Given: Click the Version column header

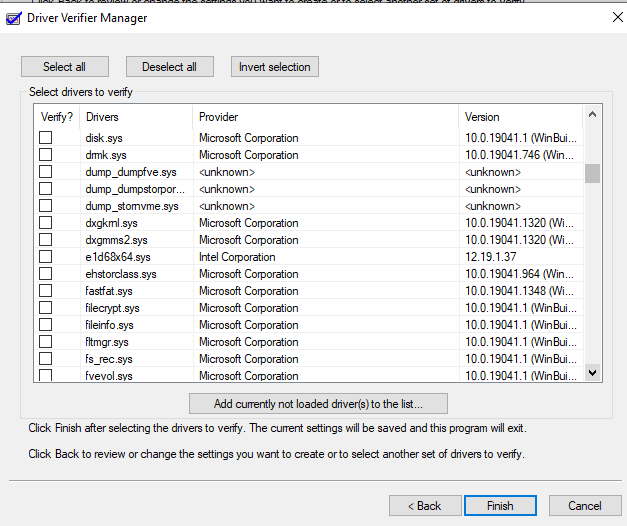Looking at the screenshot, I should pos(520,117).
